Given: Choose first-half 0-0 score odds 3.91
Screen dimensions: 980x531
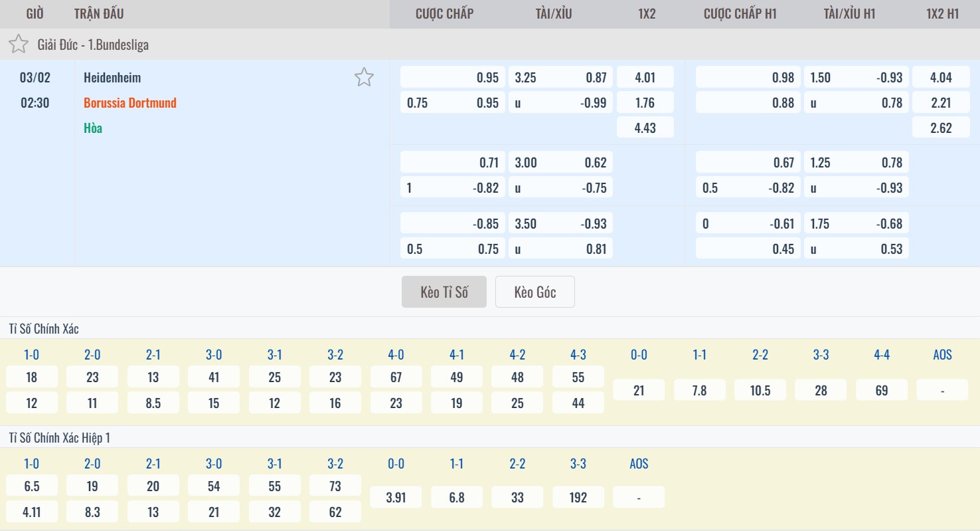Looking at the screenshot, I should [x=396, y=497].
